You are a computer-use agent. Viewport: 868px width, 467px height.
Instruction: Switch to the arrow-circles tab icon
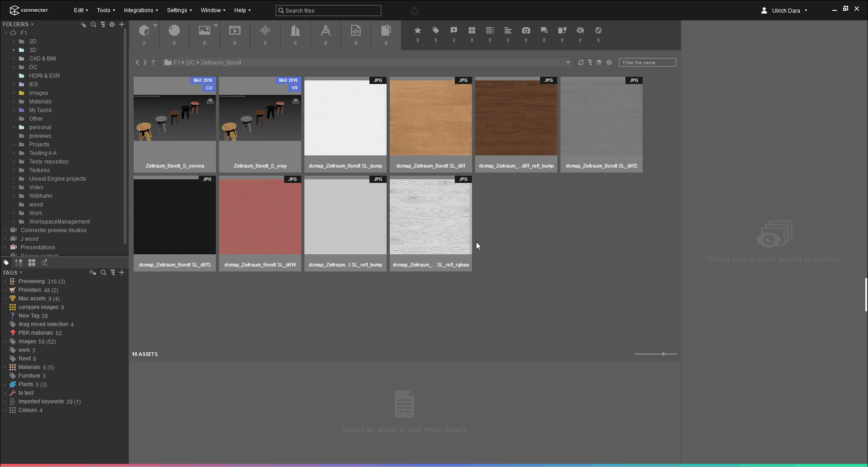point(19,262)
